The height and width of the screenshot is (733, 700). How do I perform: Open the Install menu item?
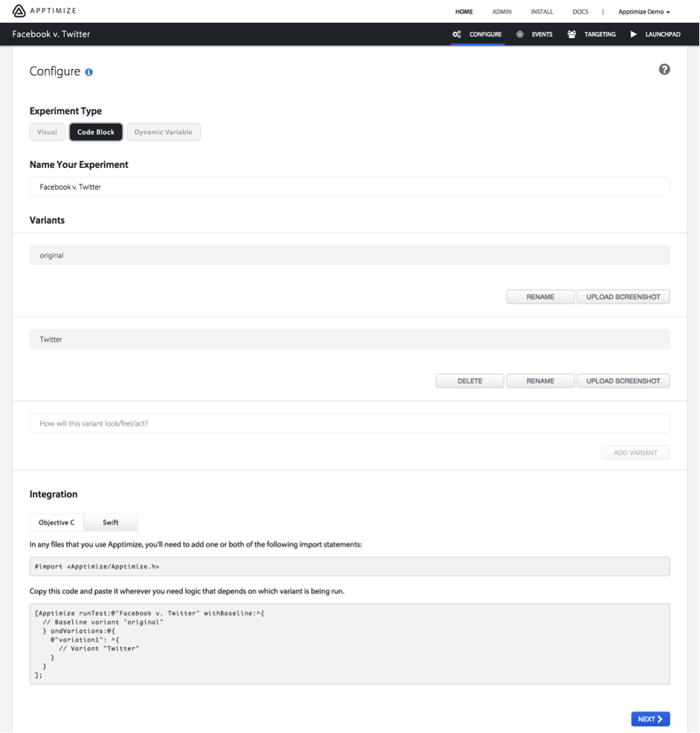coord(542,12)
